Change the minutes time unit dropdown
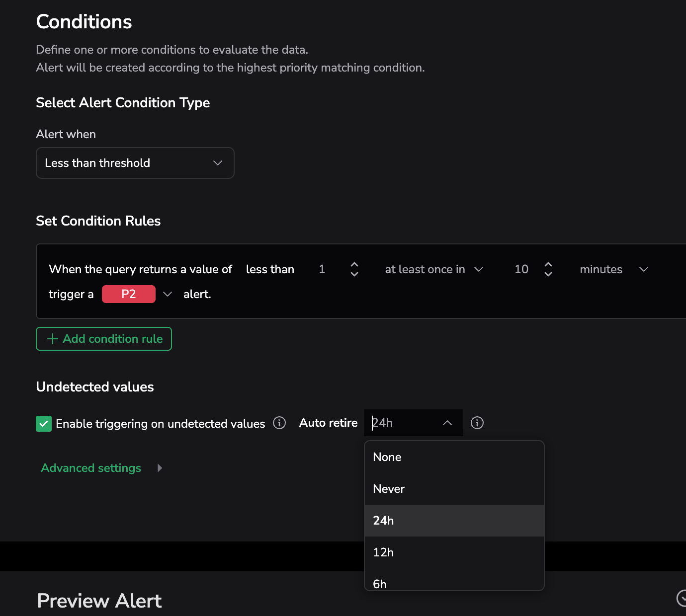Viewport: 686px width, 616px height. [613, 269]
